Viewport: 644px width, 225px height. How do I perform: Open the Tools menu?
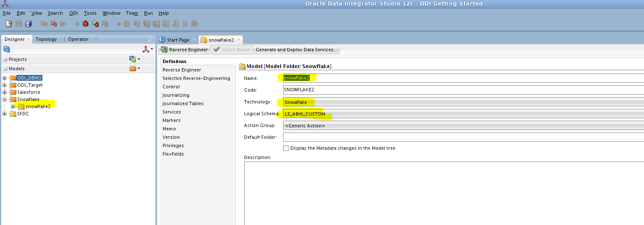[90, 13]
